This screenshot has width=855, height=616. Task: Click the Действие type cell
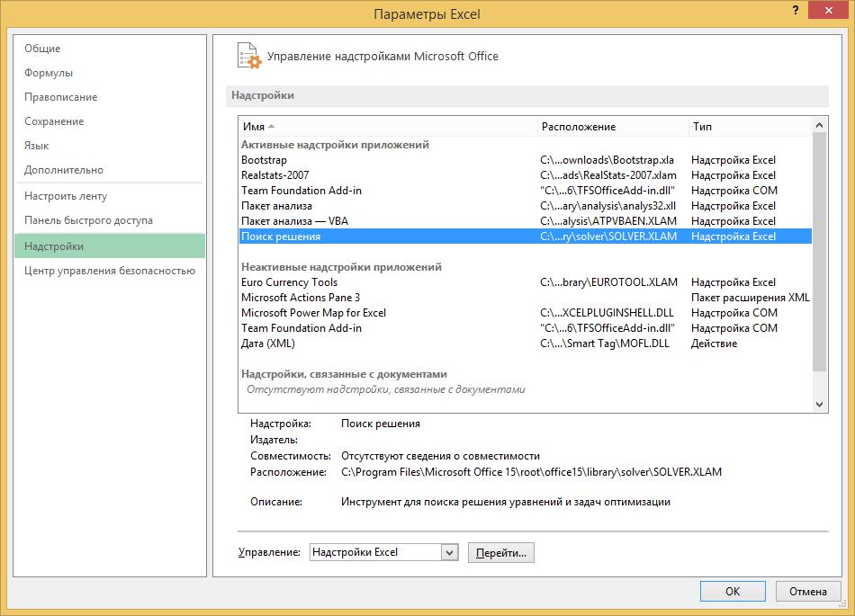(714, 344)
